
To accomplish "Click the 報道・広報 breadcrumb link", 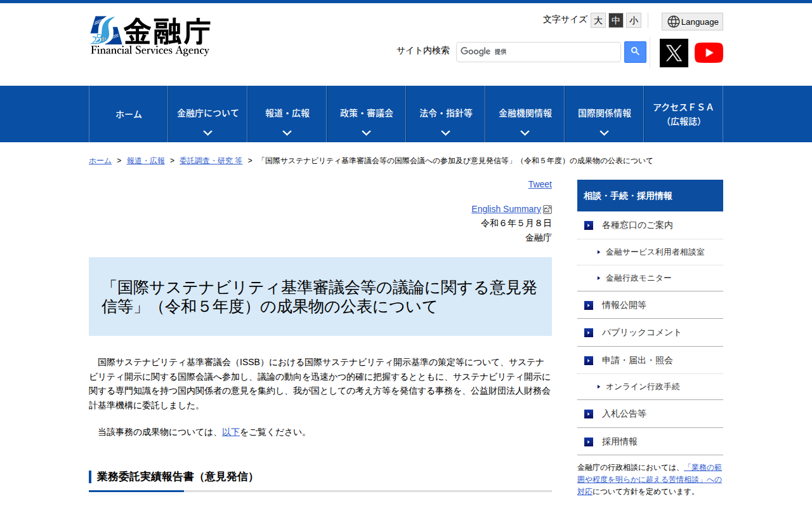I will (146, 161).
